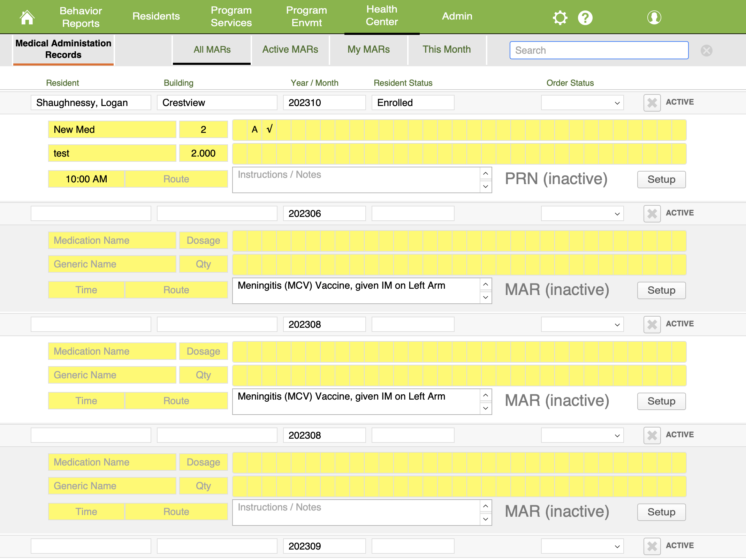Switch to the Active MARs tab

coord(290,50)
